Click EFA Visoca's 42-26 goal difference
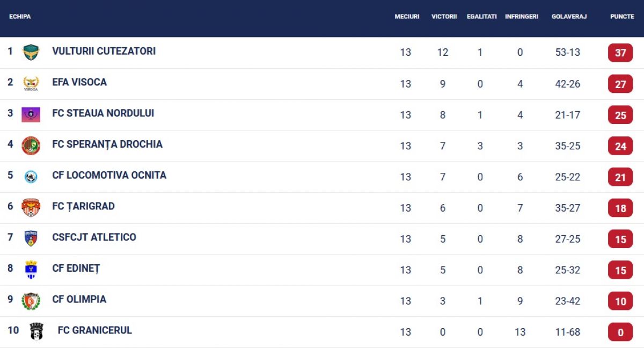The width and height of the screenshot is (644, 348). coord(567,84)
